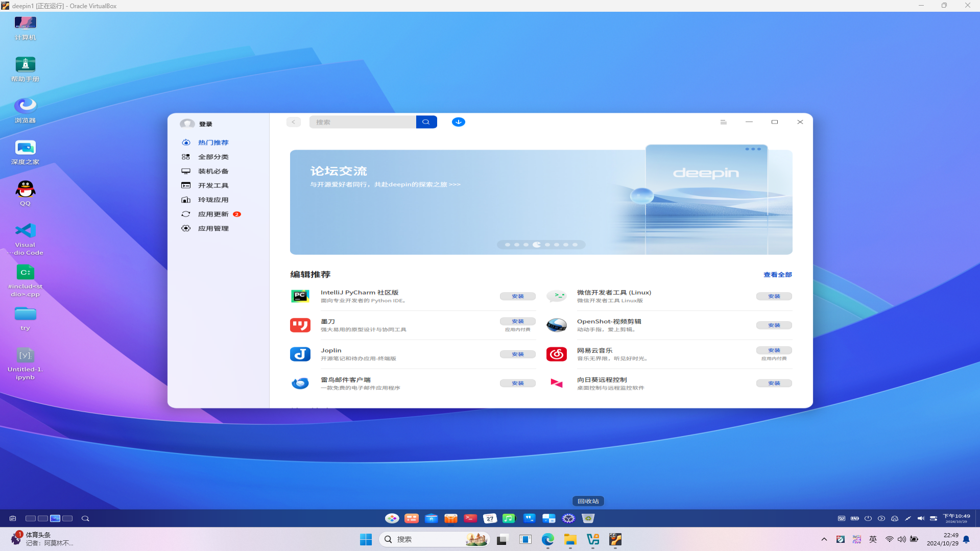Viewport: 980px width, 551px height.
Task: Open the calendar in deepin dock
Action: coord(490,518)
